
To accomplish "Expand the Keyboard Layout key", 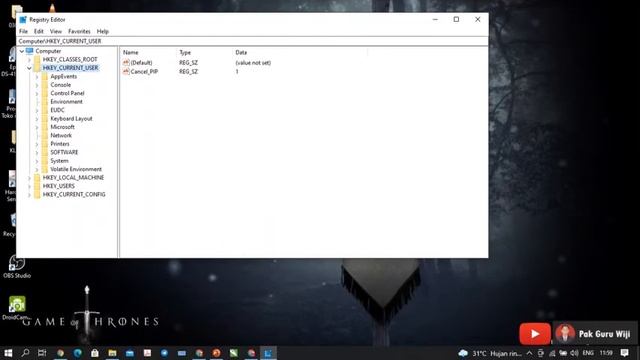I will pos(37,119).
